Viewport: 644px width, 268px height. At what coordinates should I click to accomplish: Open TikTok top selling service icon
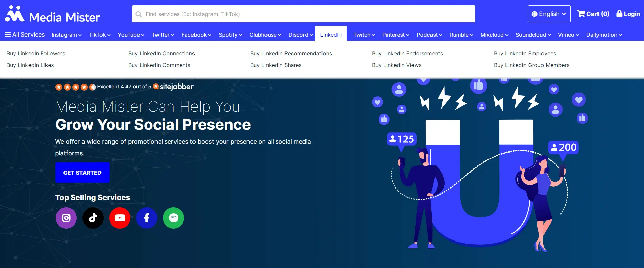coord(93,218)
